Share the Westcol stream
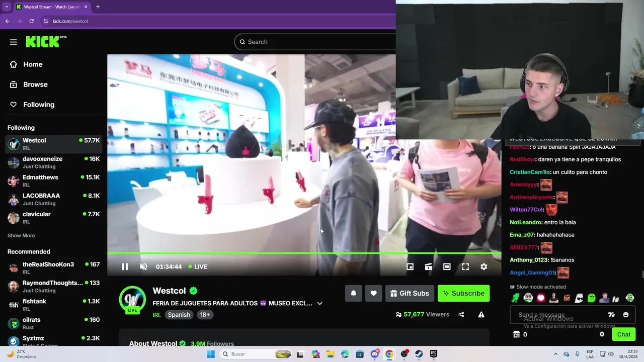 click(x=461, y=314)
